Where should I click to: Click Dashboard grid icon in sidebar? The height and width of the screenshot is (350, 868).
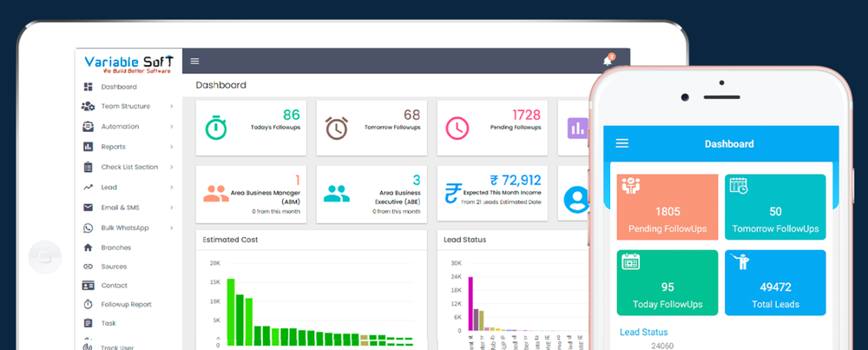point(88,87)
